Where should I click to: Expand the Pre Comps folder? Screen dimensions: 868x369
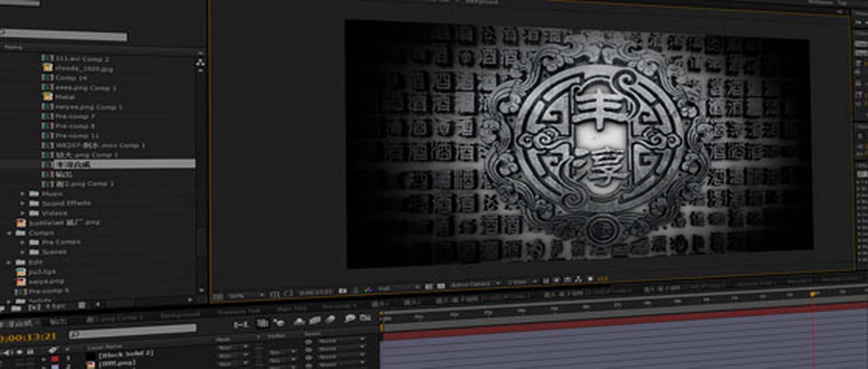22,243
